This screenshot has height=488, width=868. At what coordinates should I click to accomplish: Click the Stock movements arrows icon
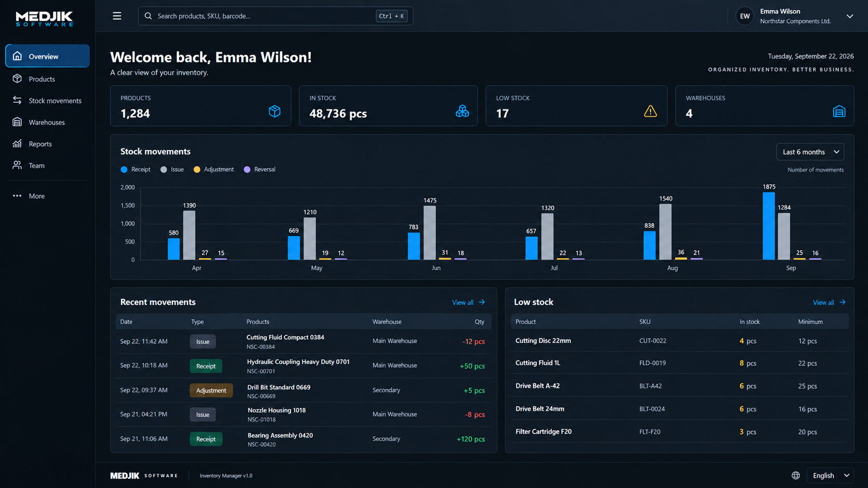coord(17,100)
